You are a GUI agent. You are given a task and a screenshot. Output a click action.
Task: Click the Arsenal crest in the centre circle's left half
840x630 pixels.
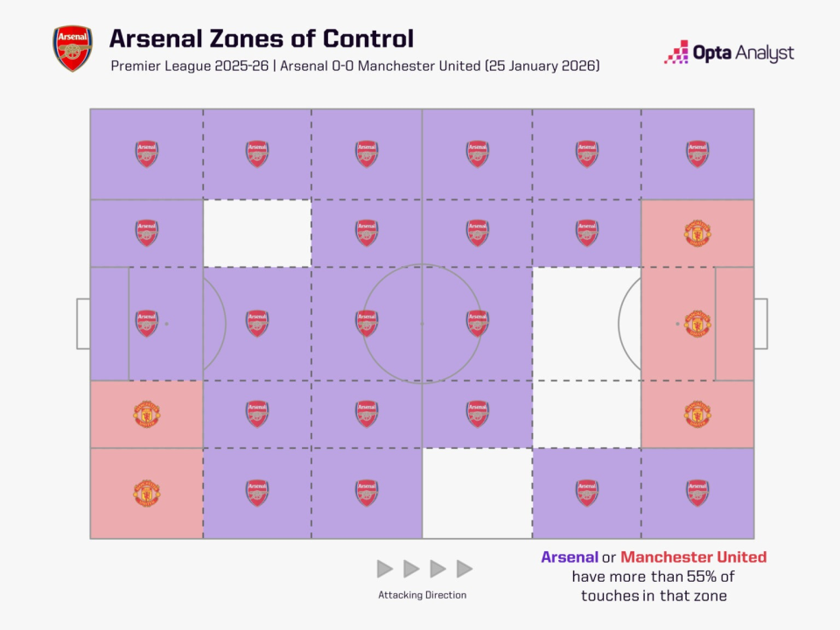coord(367,324)
